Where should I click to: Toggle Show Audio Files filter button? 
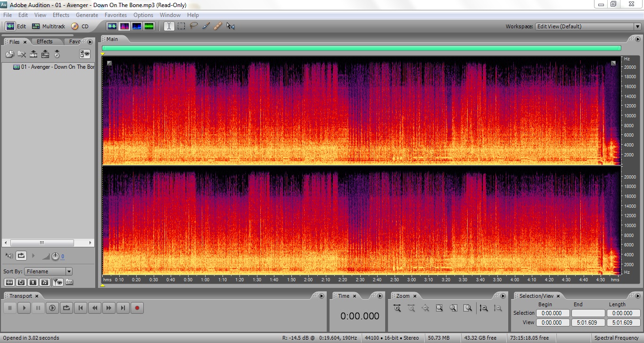coord(9,282)
